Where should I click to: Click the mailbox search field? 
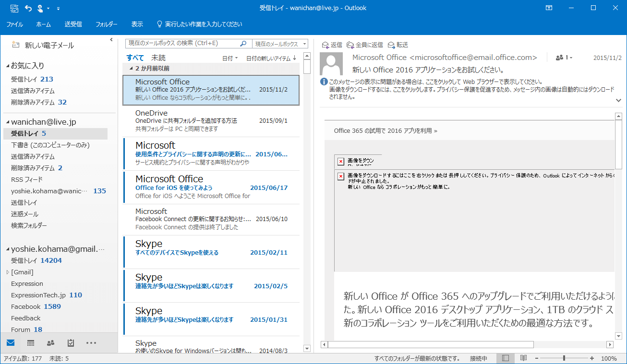tap(182, 43)
